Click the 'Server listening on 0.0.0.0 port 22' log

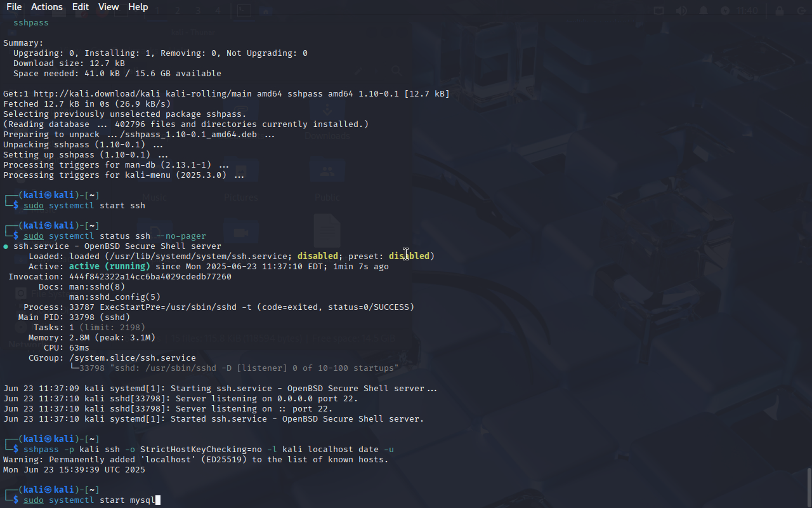(x=181, y=399)
